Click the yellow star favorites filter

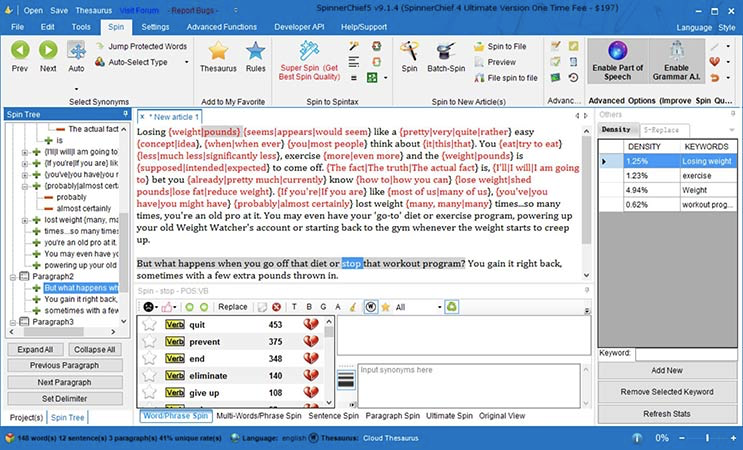coord(386,307)
